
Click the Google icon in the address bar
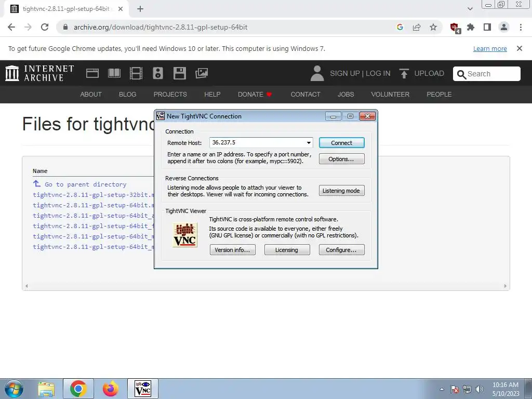pos(400,27)
